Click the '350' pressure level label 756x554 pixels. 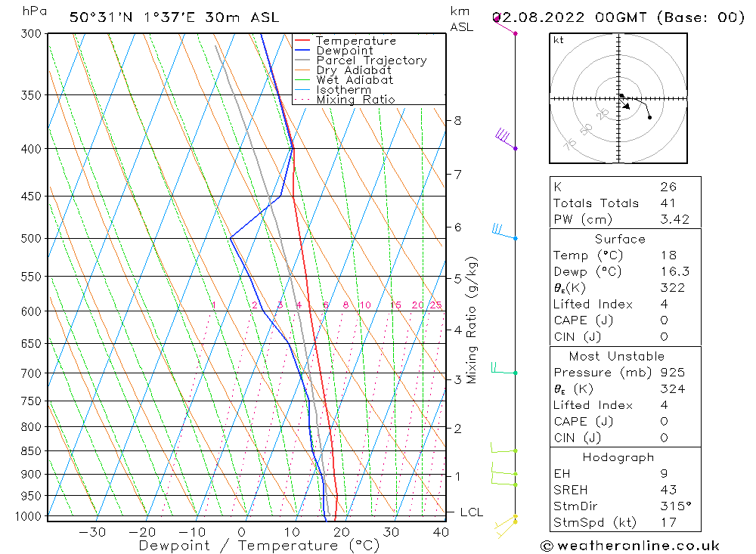31,95
